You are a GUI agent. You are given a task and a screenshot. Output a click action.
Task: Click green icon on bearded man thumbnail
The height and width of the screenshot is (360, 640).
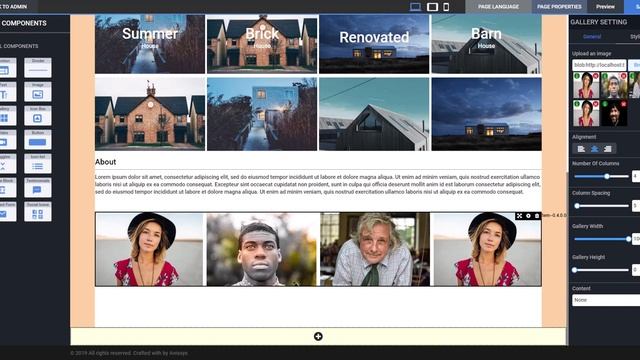tap(605, 104)
